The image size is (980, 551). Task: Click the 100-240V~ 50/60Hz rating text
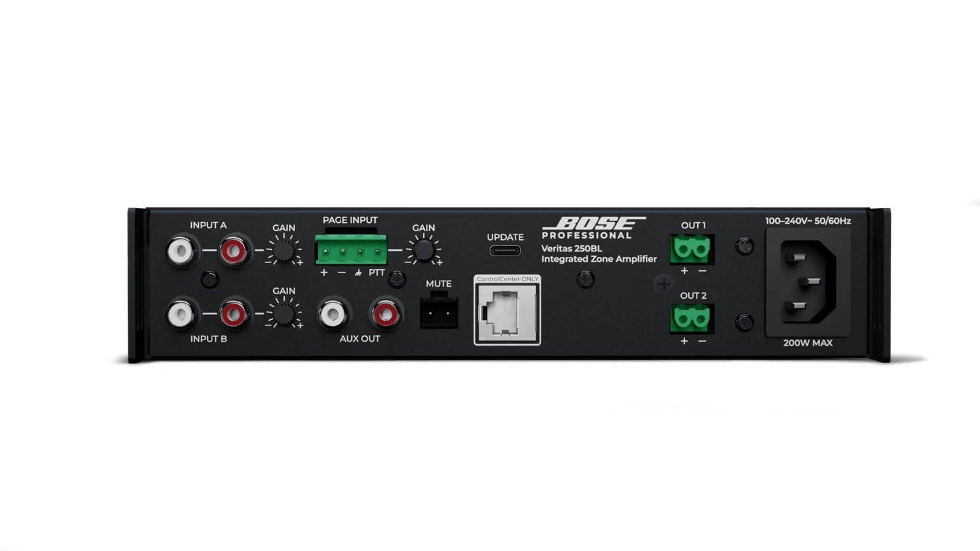pos(809,220)
